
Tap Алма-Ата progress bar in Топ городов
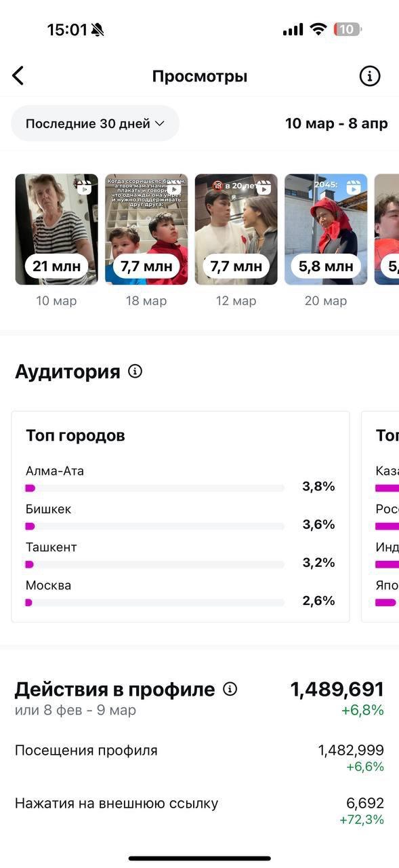pyautogui.click(x=155, y=488)
